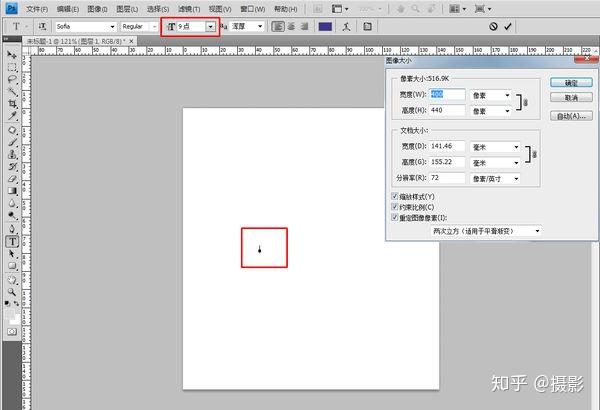Select the Zoom magnifier tool
The height and width of the screenshot is (410, 600).
(x=12, y=292)
